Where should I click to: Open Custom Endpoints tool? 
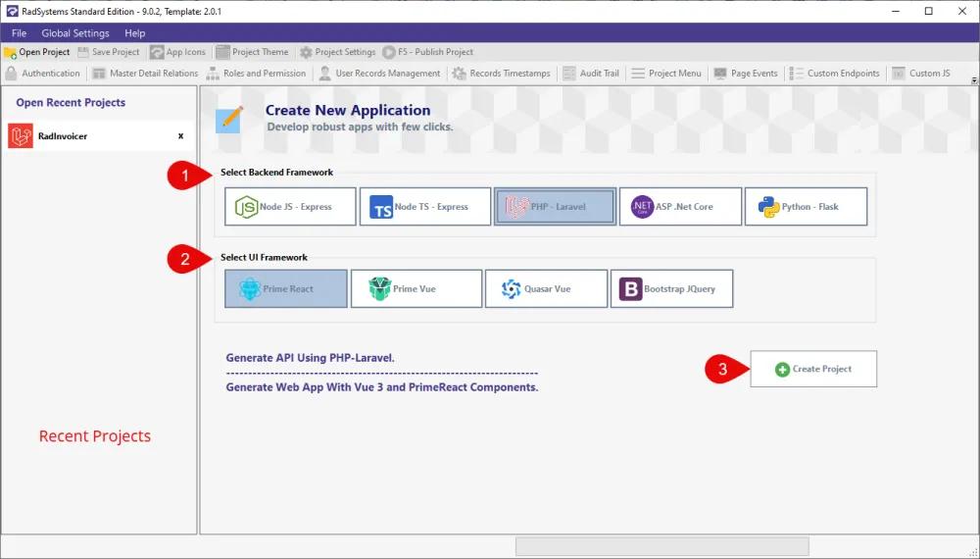click(x=834, y=74)
